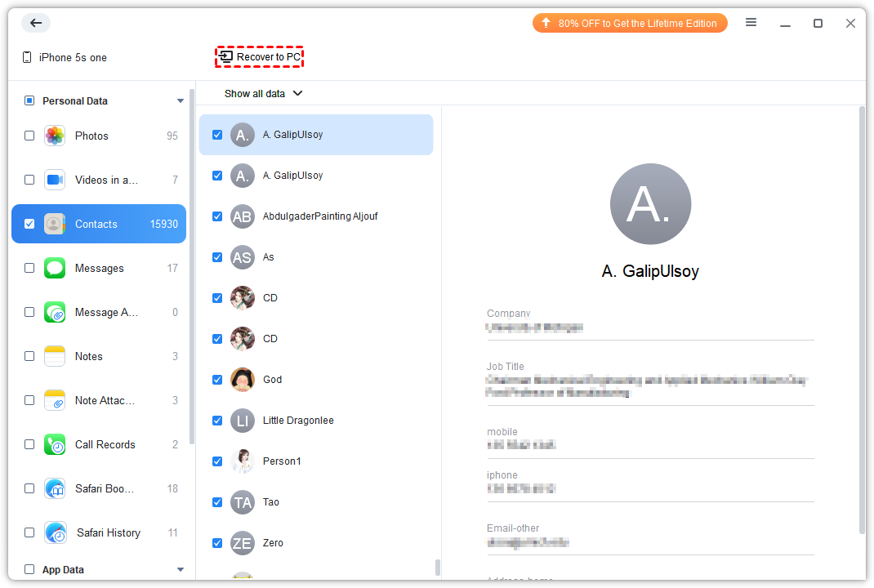874x588 pixels.
Task: Click the contact list vertical scrollbar
Action: (438, 567)
